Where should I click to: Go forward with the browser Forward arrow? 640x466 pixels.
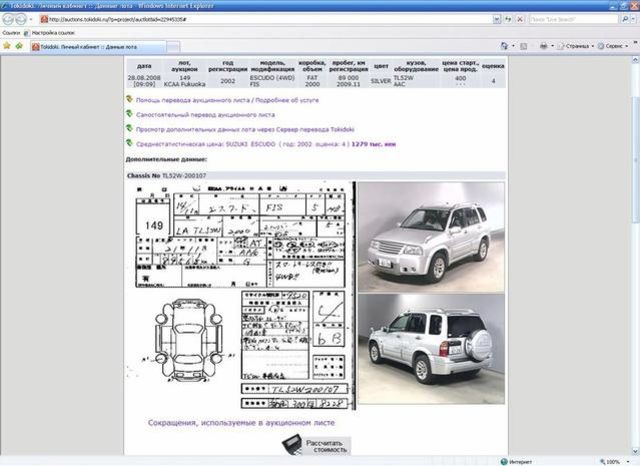click(x=21, y=19)
